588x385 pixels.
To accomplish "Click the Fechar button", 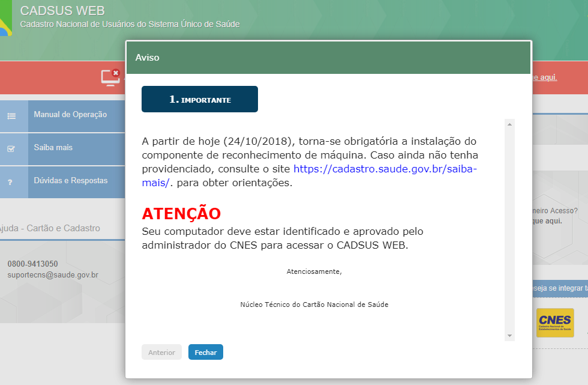I will (205, 353).
